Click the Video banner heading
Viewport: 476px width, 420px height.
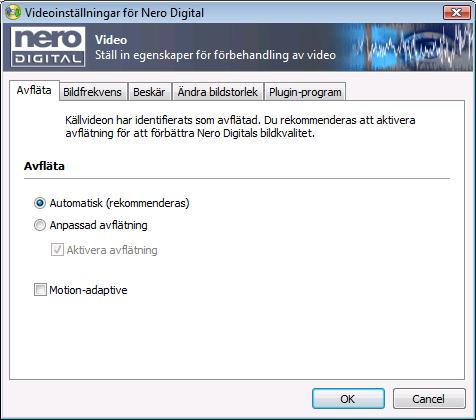pos(111,40)
